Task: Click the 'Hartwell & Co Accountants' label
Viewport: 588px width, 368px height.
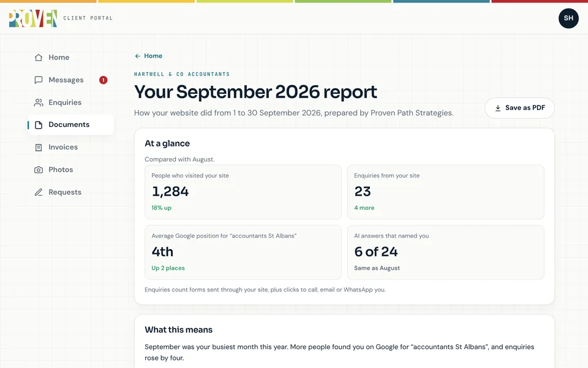Action: (x=182, y=74)
